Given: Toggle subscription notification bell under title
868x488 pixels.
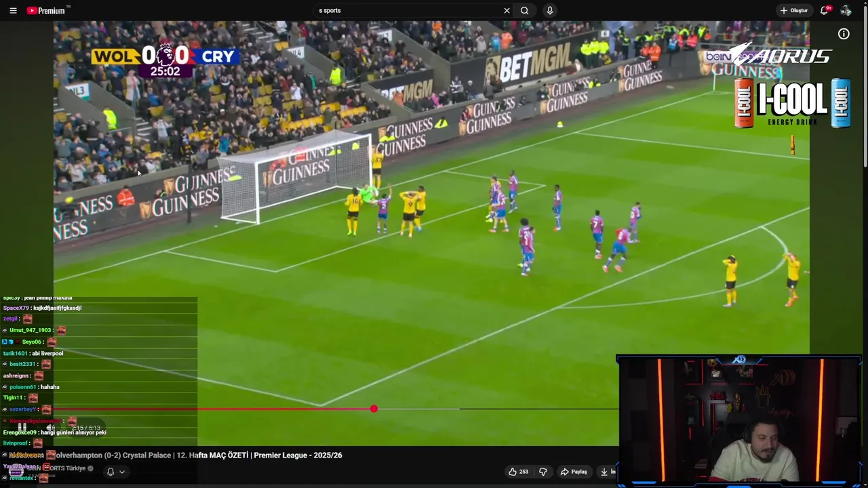Looking at the screenshot, I should coord(110,472).
